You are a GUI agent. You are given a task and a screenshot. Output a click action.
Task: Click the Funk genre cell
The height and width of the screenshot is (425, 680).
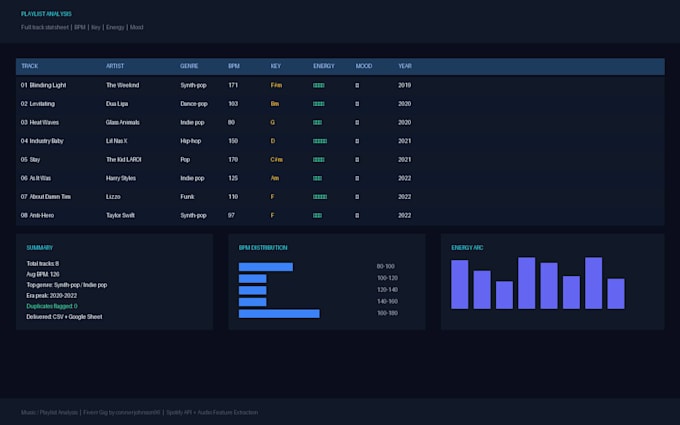187,197
